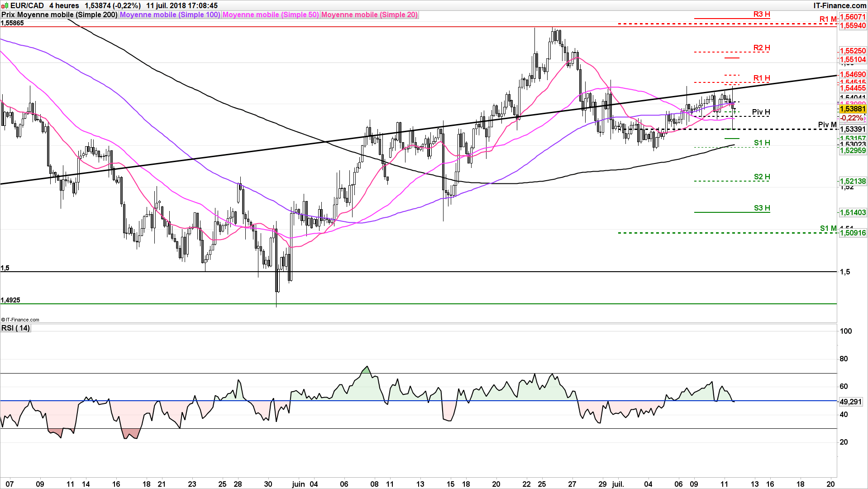Click the 'juin' date axis label
The image size is (868, 489).
(x=298, y=484)
